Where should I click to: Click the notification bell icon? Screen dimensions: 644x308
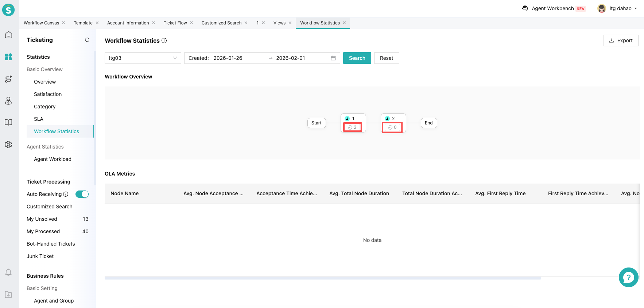point(8,272)
